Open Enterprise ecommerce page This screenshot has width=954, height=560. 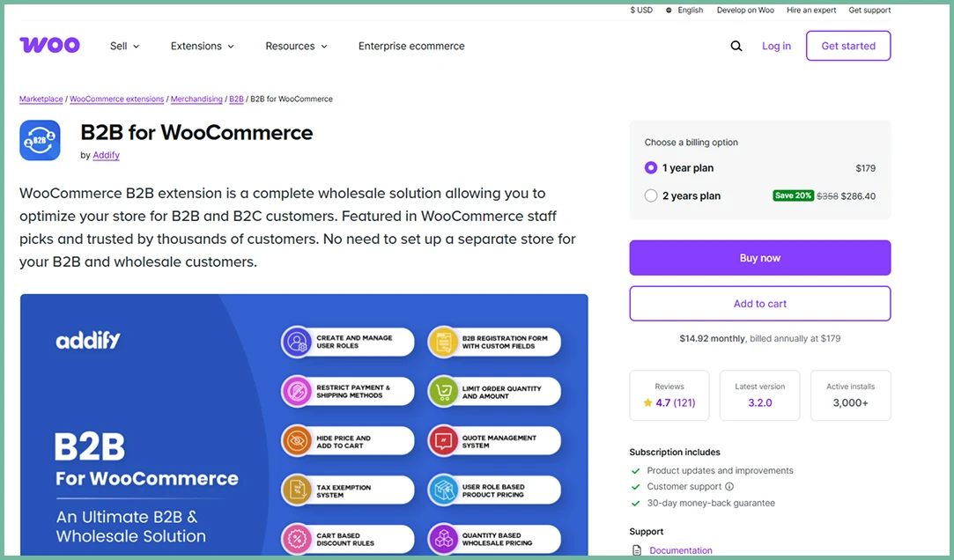pos(411,46)
